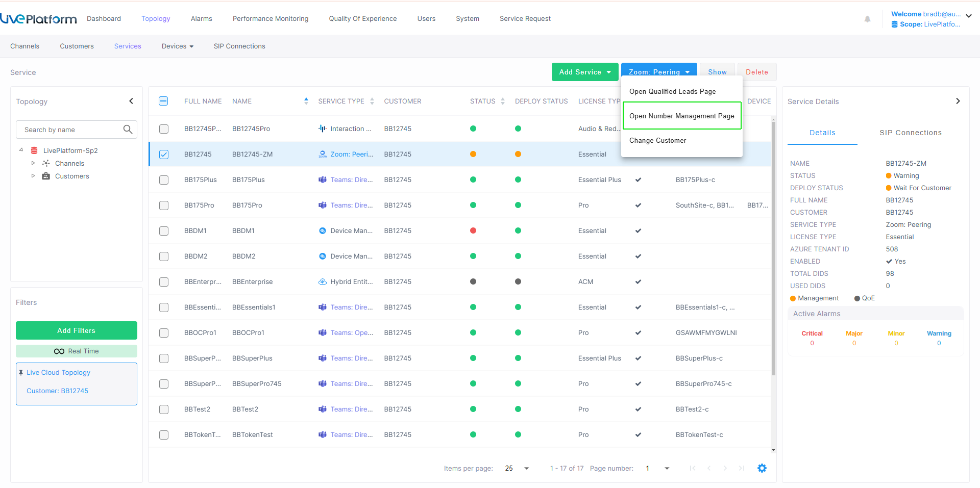
Task: Click the Real Time button
Action: click(77, 351)
